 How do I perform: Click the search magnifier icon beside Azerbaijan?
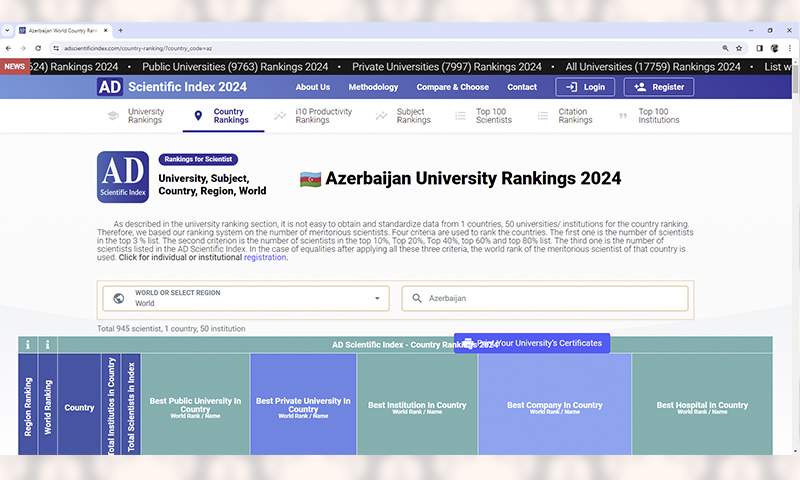click(x=417, y=298)
